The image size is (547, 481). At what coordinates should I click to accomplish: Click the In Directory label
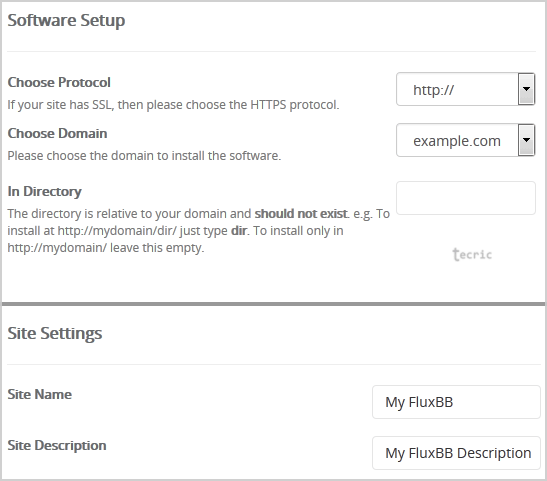click(x=44, y=191)
